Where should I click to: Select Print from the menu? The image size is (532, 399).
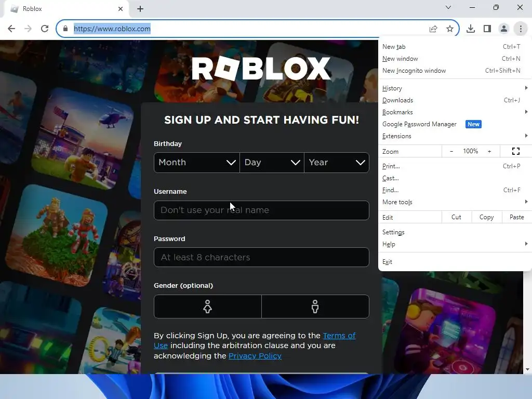point(455,166)
